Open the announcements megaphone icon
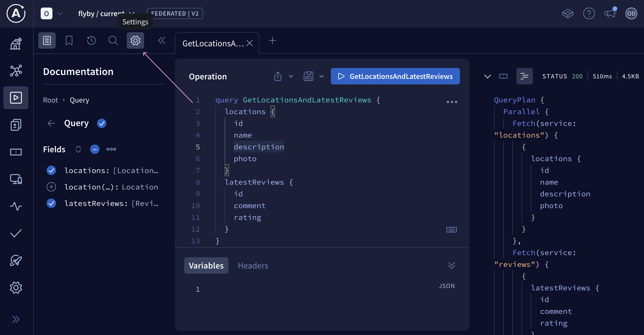 coord(610,13)
